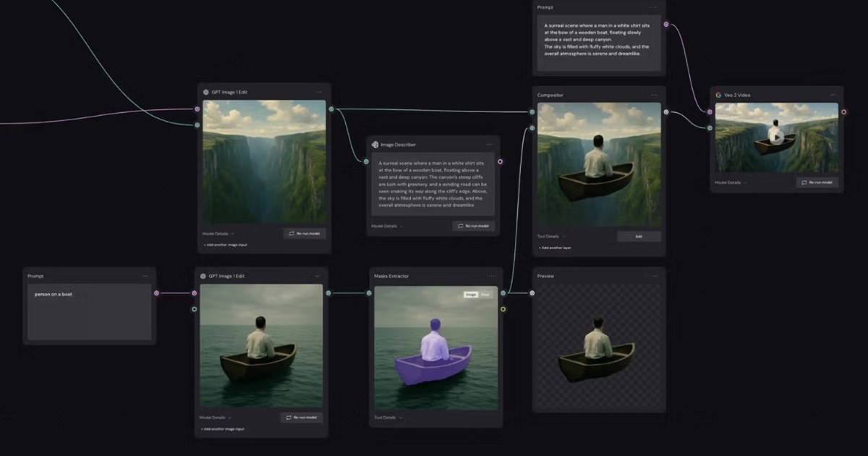The width and height of the screenshot is (868, 456).
Task: Click the yellow output port on Masks Extractor
Action: tap(503, 309)
